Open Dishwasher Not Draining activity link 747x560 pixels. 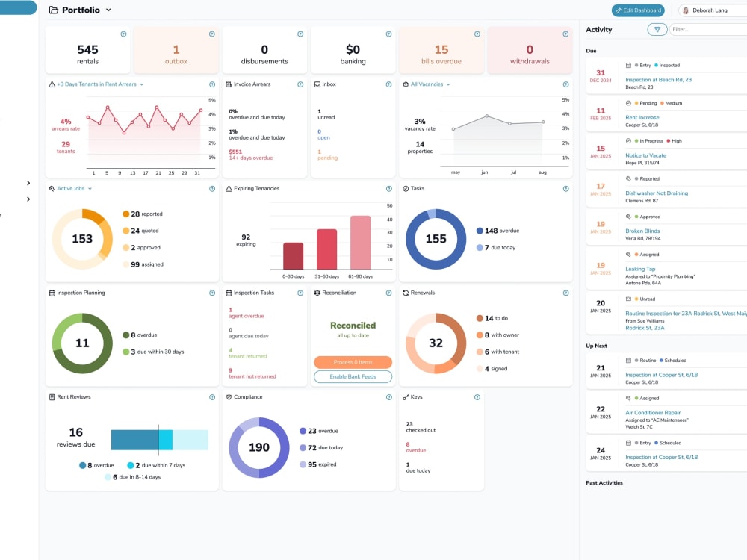point(657,193)
